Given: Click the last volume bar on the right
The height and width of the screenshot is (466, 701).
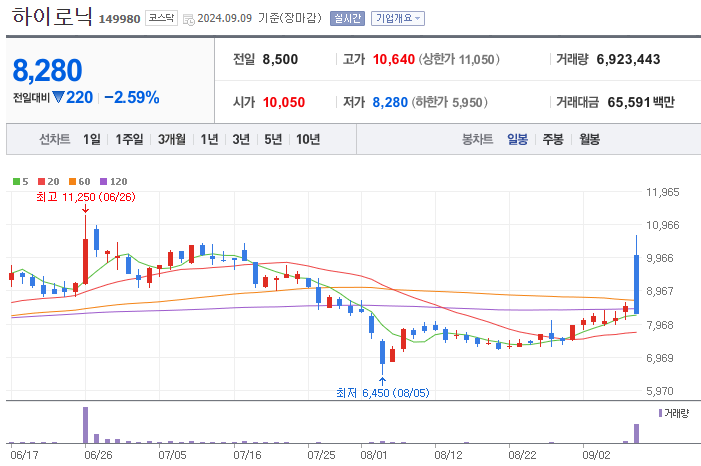Looking at the screenshot, I should click(636, 433).
